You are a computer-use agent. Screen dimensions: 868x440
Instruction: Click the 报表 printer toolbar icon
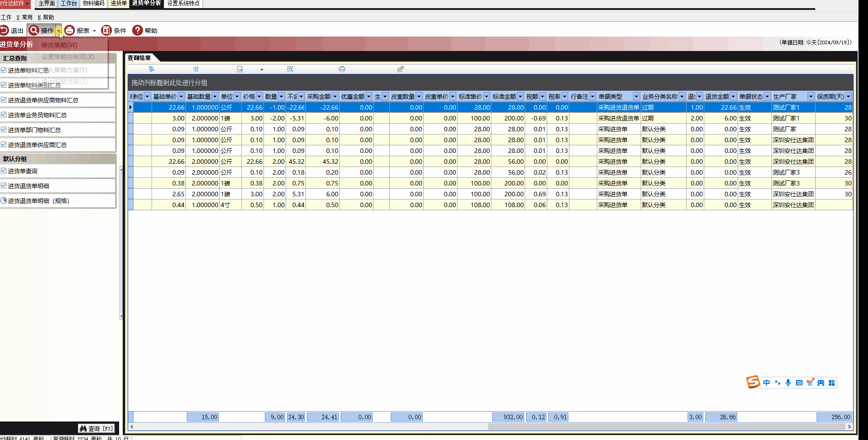click(x=69, y=30)
